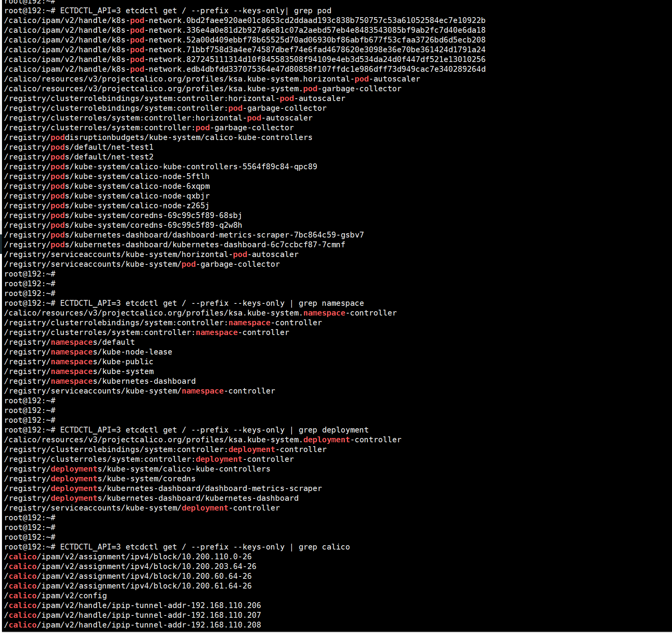Select the serviceaccounts "horizontal-pod-autoscaler" line
Screen dimensions: 672x633
pos(151,254)
